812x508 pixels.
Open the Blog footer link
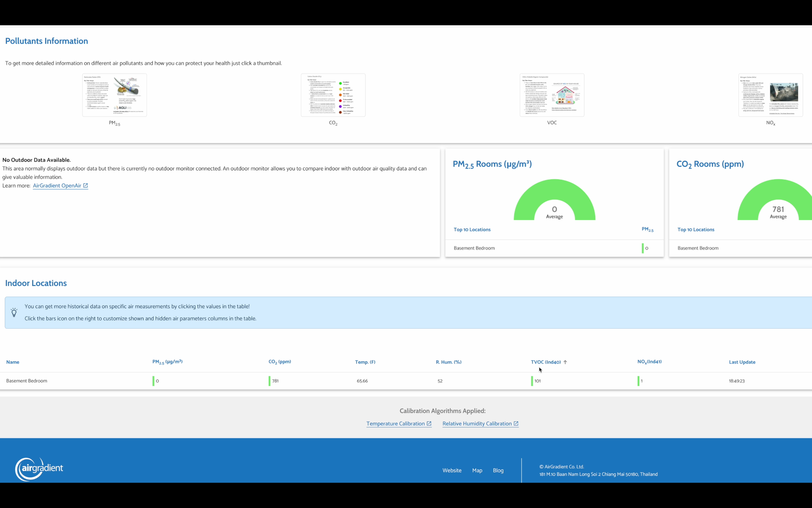(x=498, y=471)
